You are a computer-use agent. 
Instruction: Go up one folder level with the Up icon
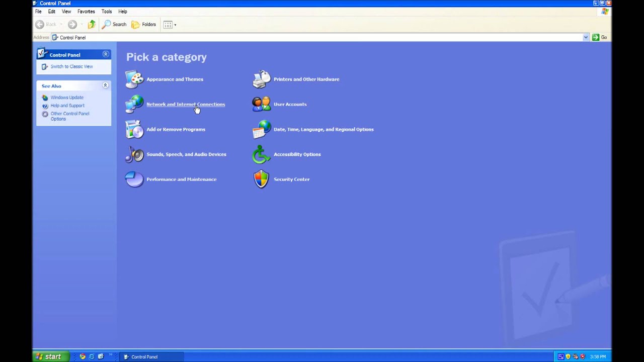(x=92, y=24)
